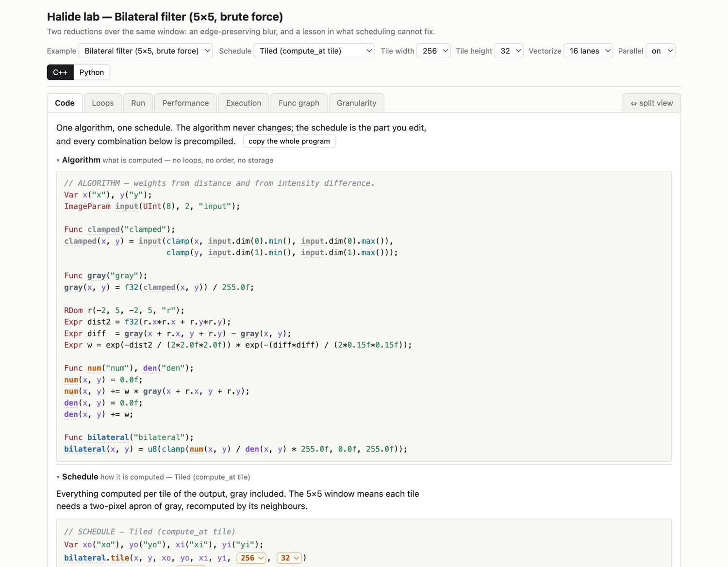Screen dimensions: 728x567
Task: Click the num(x, y) += w * gray line
Action: (x=157, y=391)
